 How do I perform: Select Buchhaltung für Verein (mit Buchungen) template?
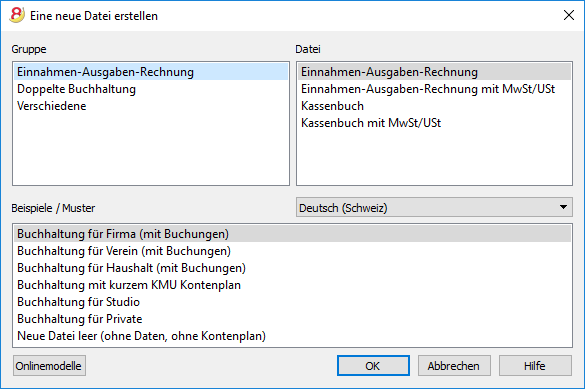(292, 251)
